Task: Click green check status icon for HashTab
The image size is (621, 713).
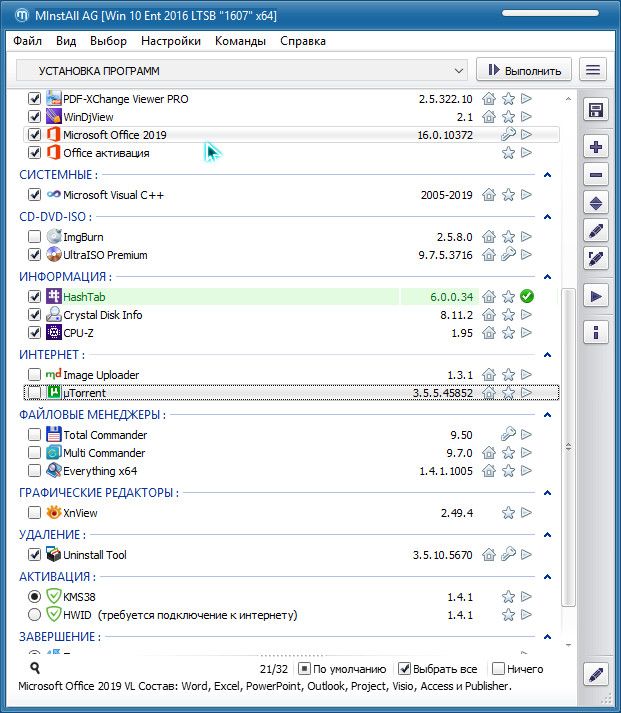Action: (526, 296)
